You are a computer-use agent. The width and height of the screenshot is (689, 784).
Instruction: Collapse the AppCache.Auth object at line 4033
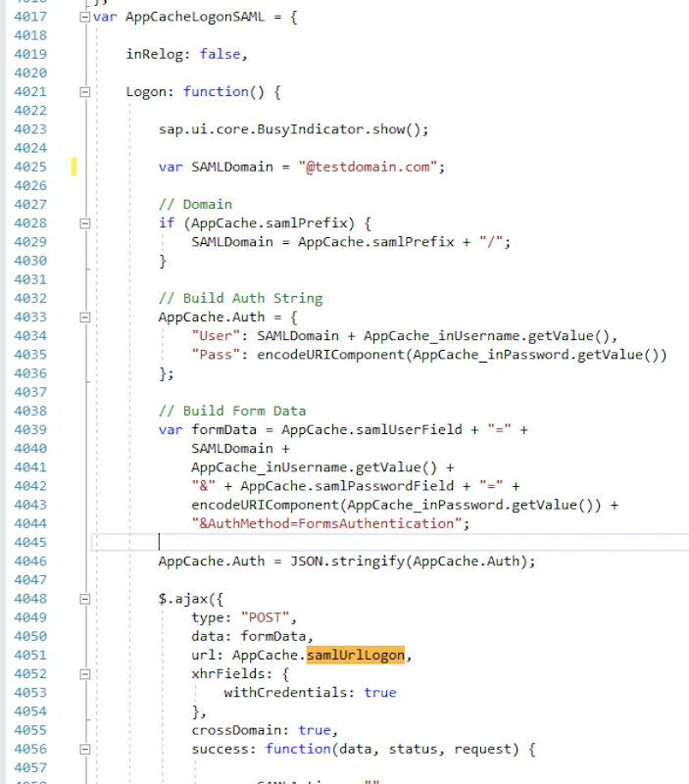coord(85,318)
